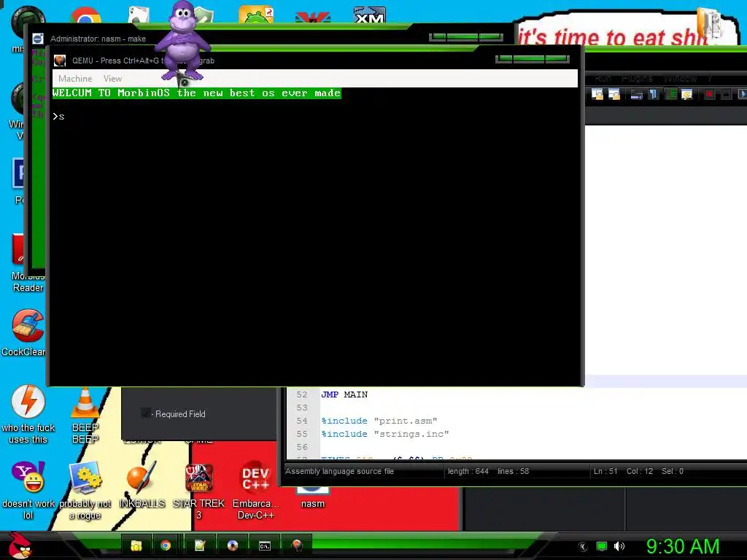Screen dimensions: 747x560
Task: Click the user-defined language toolbar icon
Action: [x=686, y=94]
